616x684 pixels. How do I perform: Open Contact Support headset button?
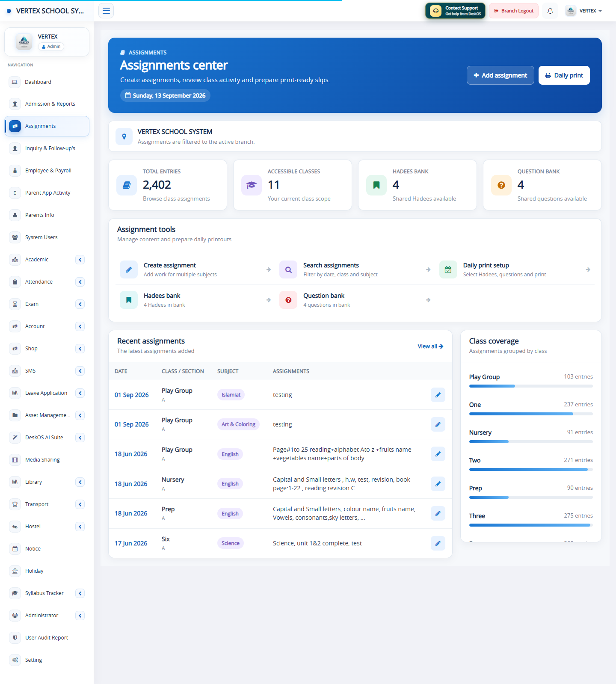click(x=455, y=11)
